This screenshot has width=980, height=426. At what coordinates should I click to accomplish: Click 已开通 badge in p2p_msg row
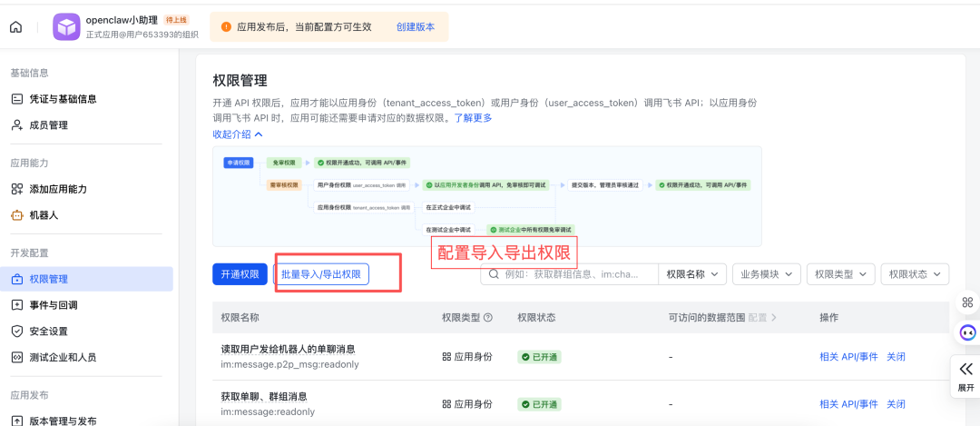539,357
